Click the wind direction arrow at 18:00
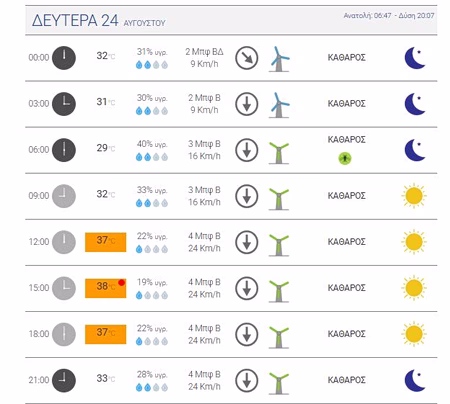This screenshot has height=404, width=450. click(247, 334)
